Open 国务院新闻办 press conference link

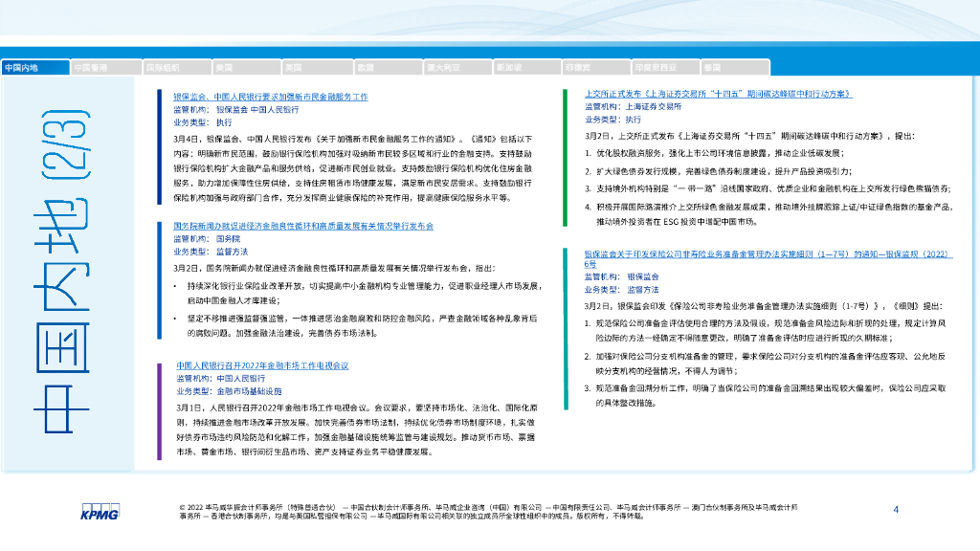[x=303, y=226]
